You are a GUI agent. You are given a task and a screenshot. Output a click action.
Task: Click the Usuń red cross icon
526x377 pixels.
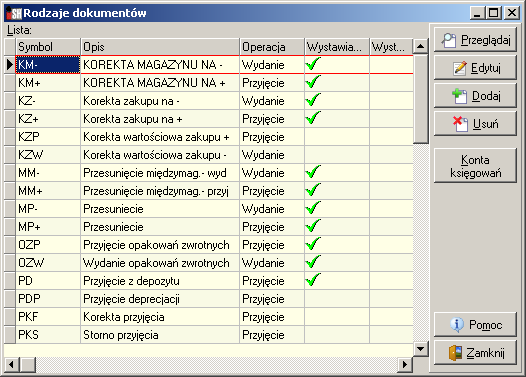[x=460, y=124]
